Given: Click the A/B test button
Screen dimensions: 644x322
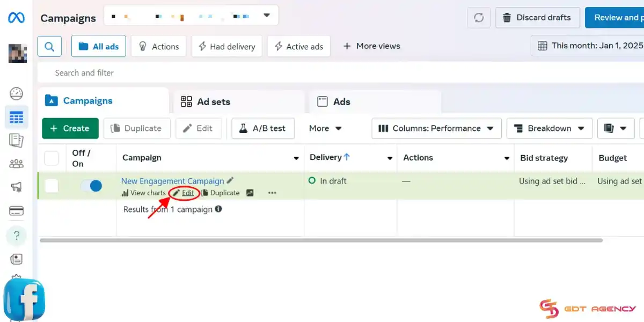Looking at the screenshot, I should click(263, 128).
